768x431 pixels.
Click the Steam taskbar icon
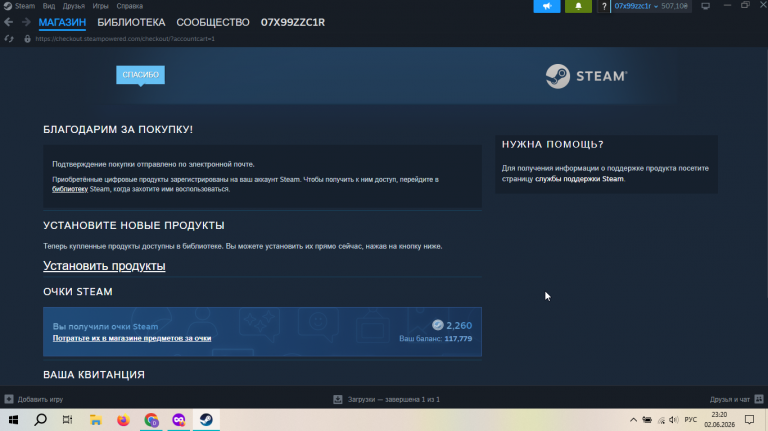pyautogui.click(x=206, y=420)
